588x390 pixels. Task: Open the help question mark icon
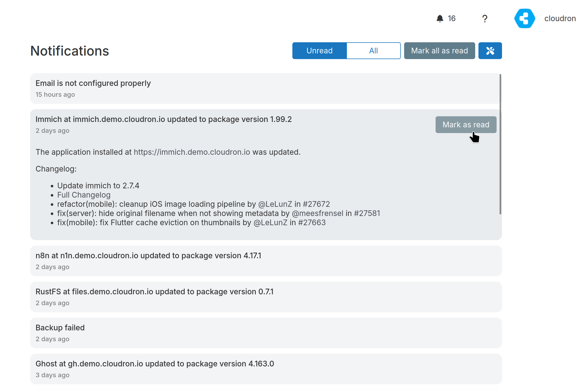pyautogui.click(x=485, y=18)
